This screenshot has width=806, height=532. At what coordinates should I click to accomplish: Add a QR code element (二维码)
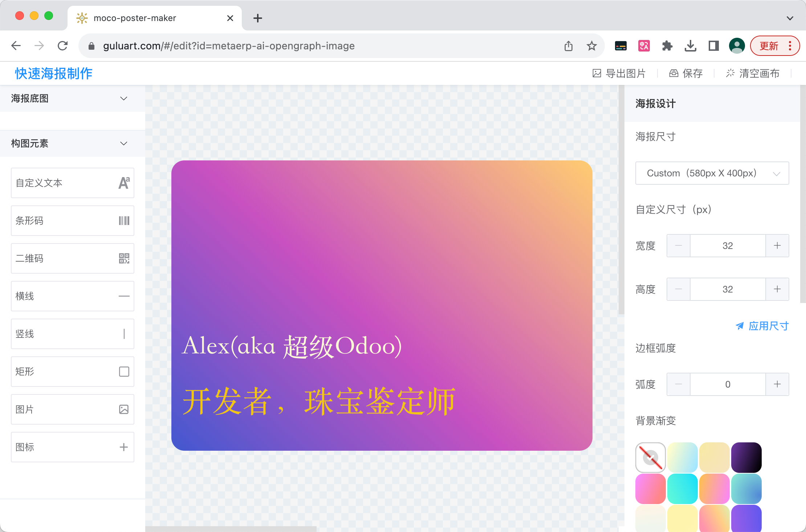72,258
